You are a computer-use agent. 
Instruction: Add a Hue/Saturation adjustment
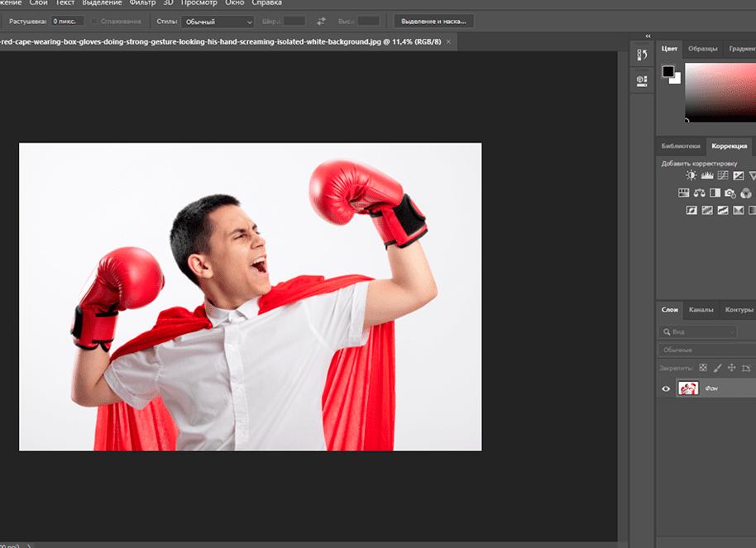click(683, 193)
